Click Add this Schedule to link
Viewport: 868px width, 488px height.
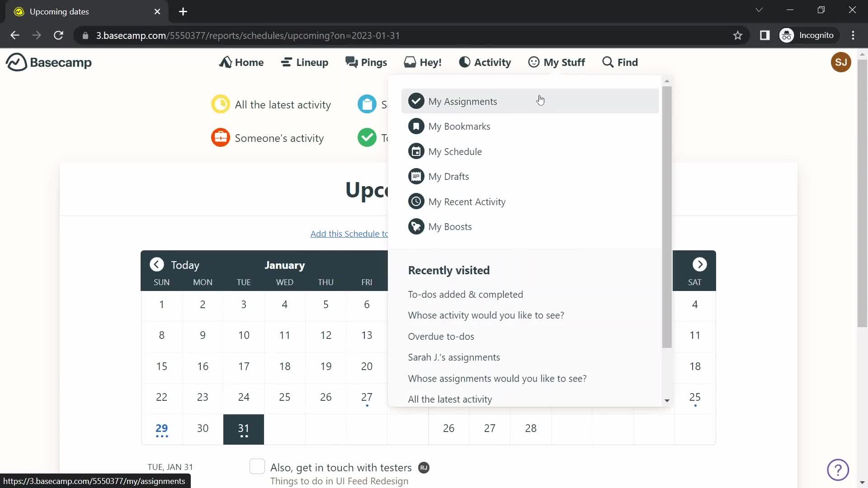point(349,233)
